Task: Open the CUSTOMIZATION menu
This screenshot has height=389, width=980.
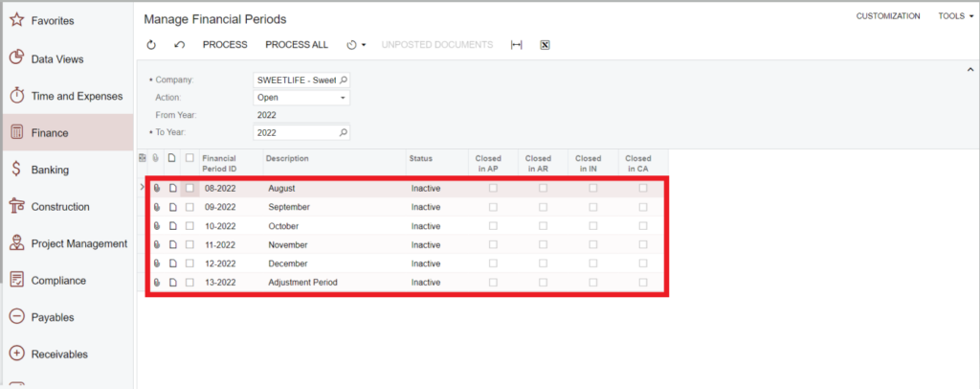Action: tap(887, 16)
